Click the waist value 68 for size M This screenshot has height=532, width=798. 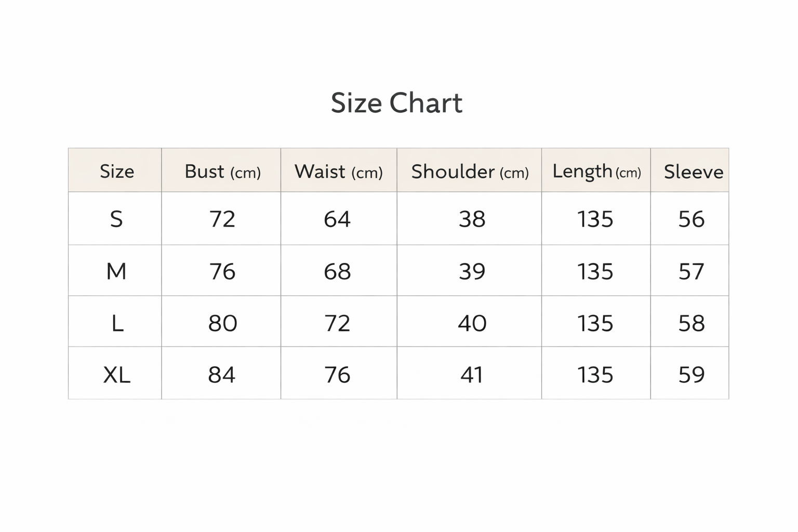(337, 271)
